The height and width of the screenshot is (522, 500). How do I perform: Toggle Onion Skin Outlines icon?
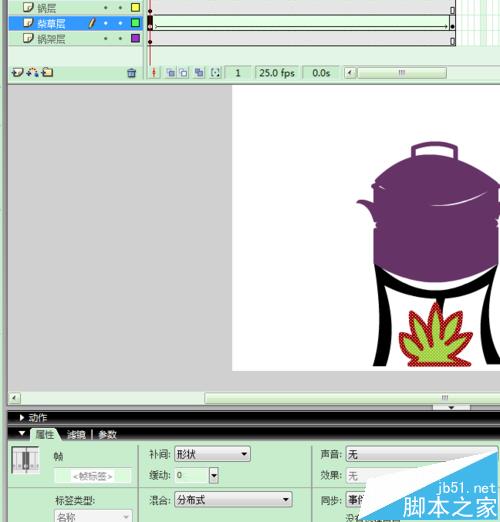point(184,73)
